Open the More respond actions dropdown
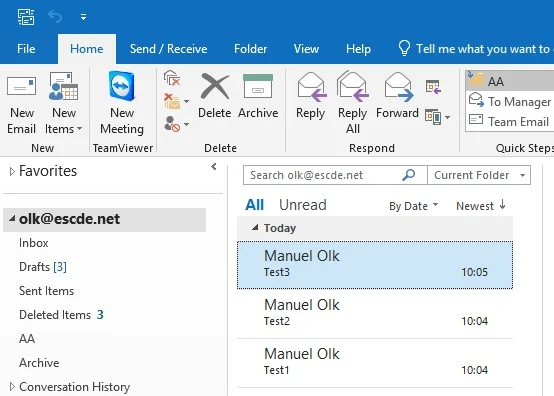The image size is (554, 396). pos(437,117)
